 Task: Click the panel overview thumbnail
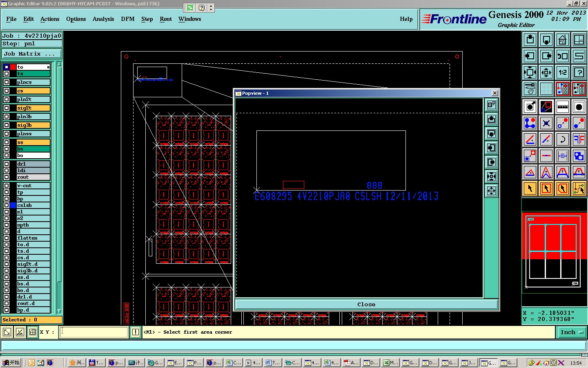pos(554,251)
